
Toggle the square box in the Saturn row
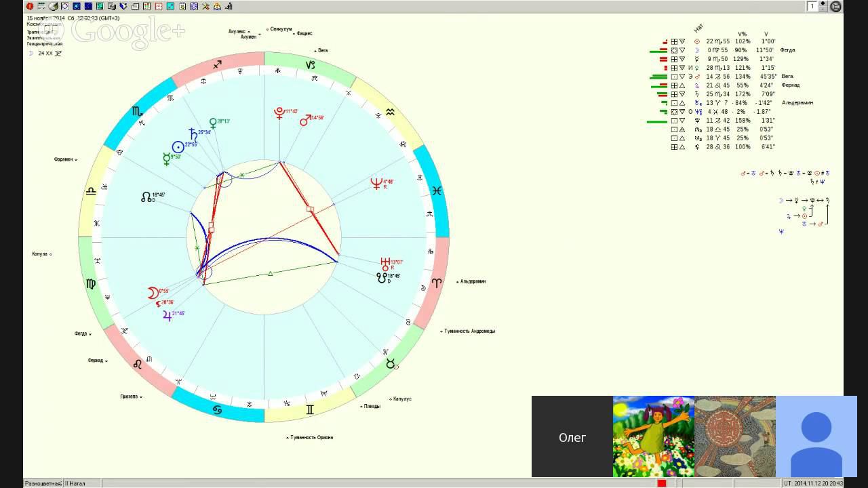point(674,94)
